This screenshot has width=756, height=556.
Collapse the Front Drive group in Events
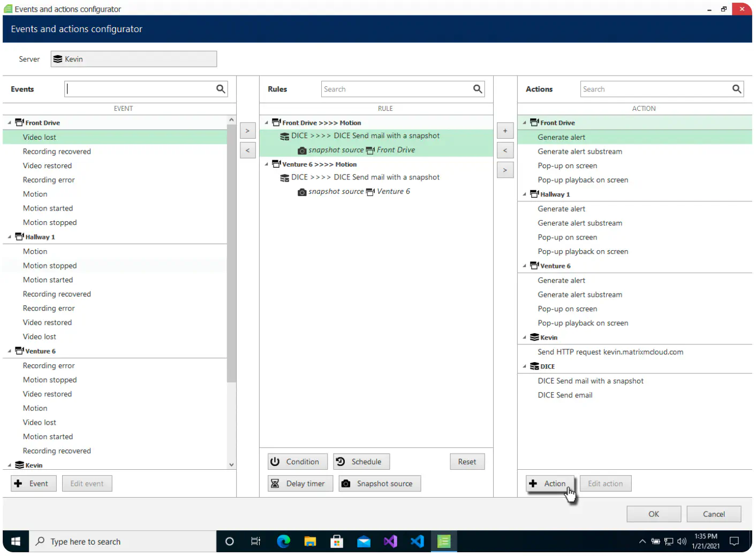pos(9,123)
